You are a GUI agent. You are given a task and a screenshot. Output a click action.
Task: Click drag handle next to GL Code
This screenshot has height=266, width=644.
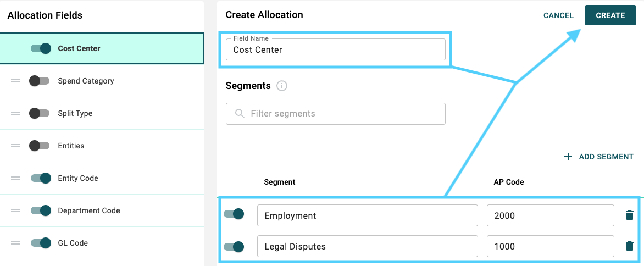click(15, 243)
